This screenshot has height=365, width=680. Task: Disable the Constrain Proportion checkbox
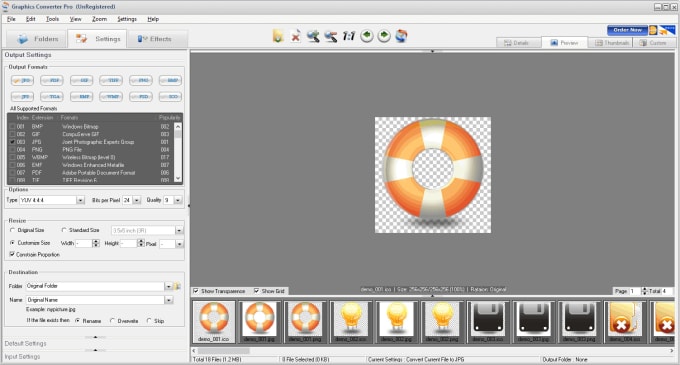coord(12,254)
